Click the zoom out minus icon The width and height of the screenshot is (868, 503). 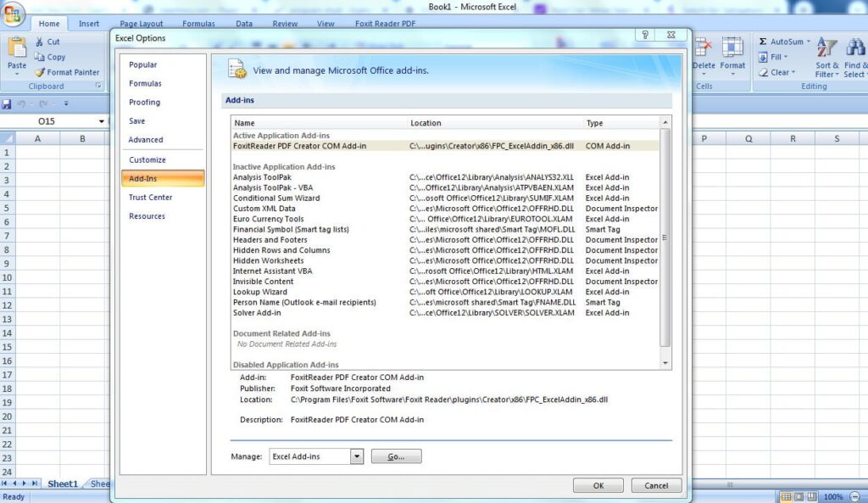855,496
